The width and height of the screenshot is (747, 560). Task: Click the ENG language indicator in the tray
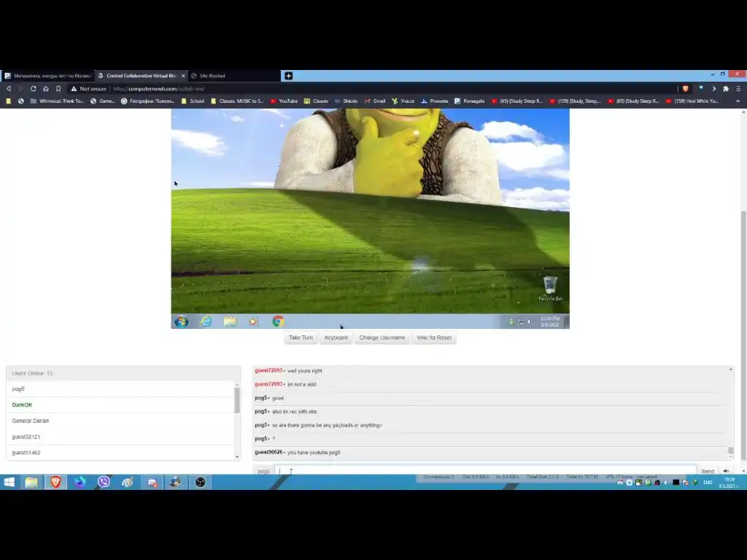click(708, 483)
